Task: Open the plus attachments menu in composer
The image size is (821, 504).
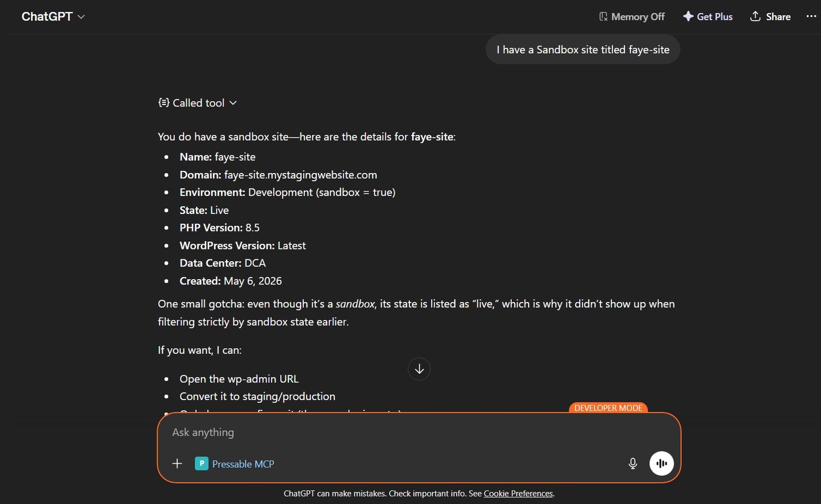Action: 177,464
